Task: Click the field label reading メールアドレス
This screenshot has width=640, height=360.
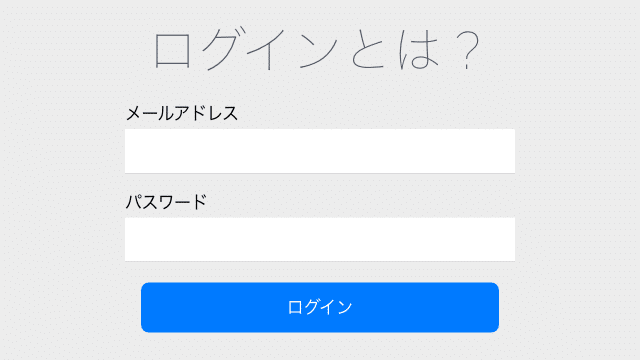Action: point(182,113)
